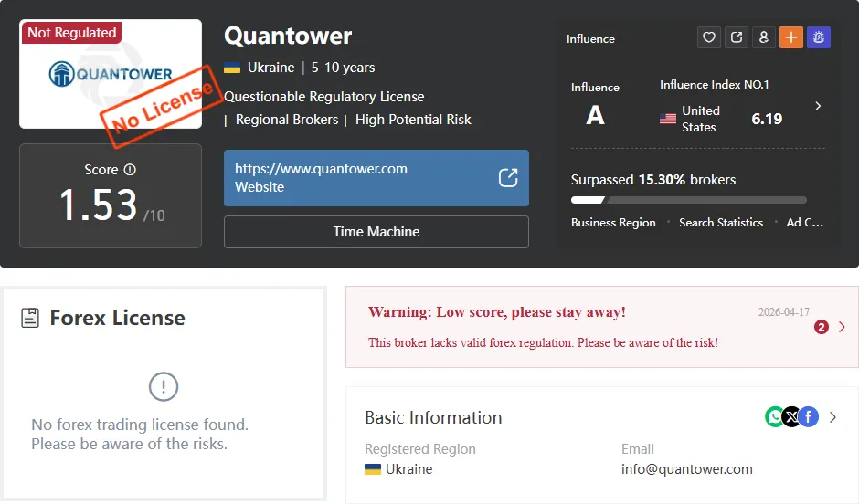Open the Time Machine button
The image size is (859, 504).
point(376,232)
